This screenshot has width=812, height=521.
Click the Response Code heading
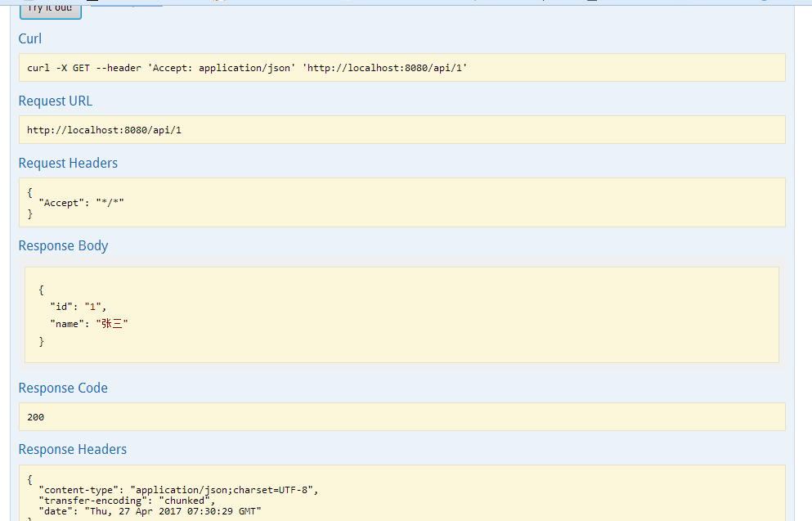[63, 388]
